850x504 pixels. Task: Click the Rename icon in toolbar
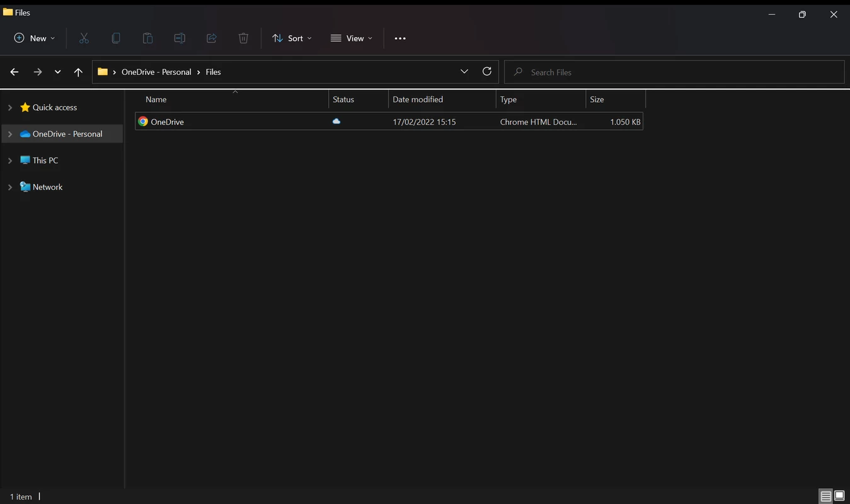coord(180,38)
